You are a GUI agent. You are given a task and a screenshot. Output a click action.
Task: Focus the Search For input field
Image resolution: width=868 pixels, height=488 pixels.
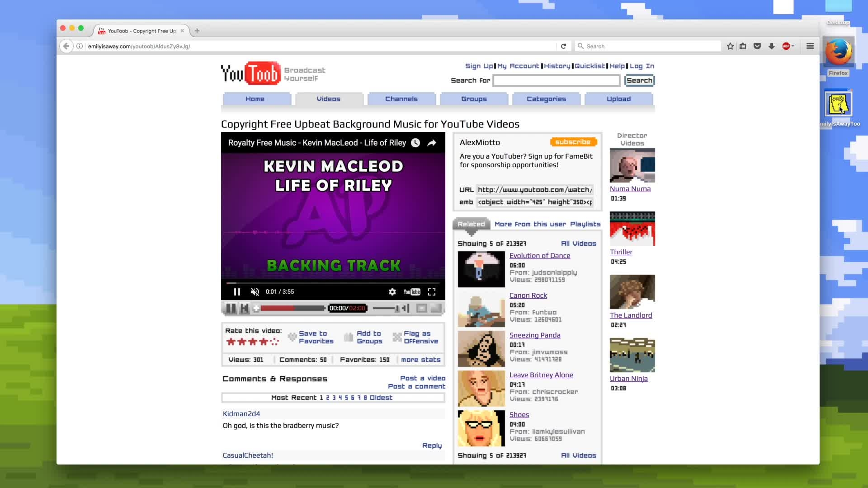556,80
